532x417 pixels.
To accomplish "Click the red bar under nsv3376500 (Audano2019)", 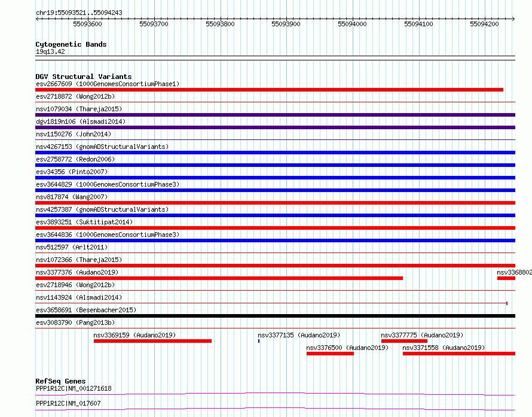I will pyautogui.click(x=330, y=354).
